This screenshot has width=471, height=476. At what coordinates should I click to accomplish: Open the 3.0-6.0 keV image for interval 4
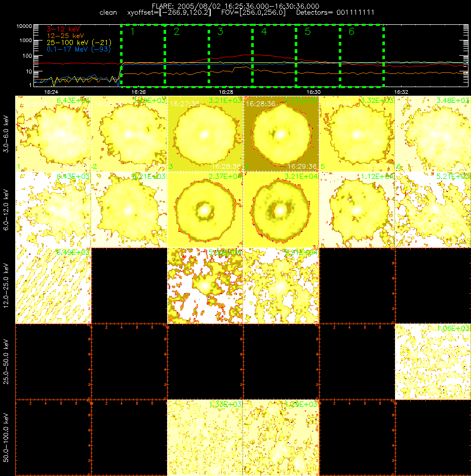click(281, 134)
